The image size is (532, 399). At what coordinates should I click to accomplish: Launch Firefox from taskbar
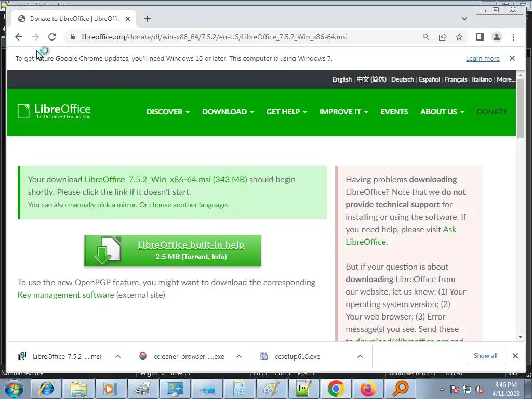click(368, 389)
